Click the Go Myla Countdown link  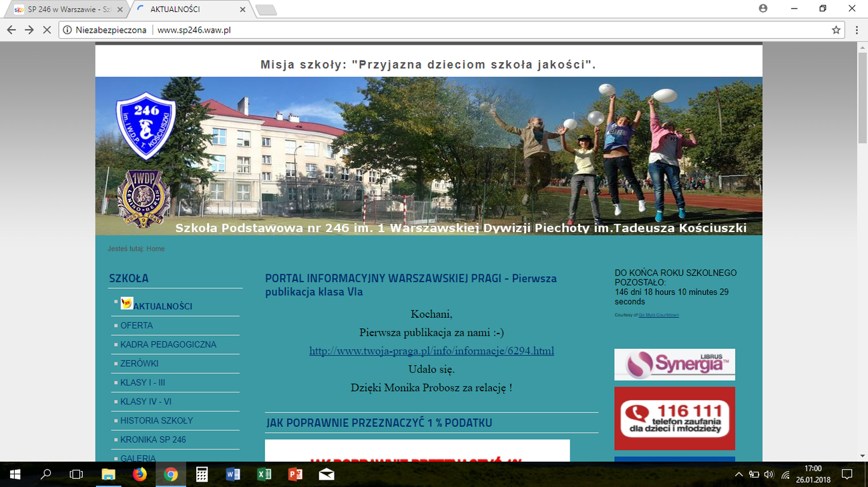point(658,315)
